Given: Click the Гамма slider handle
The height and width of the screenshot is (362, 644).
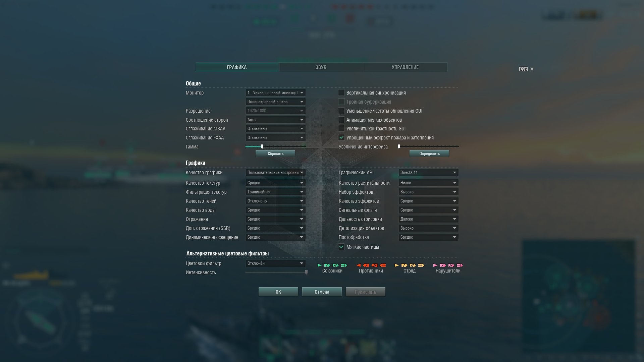Looking at the screenshot, I should [262, 146].
